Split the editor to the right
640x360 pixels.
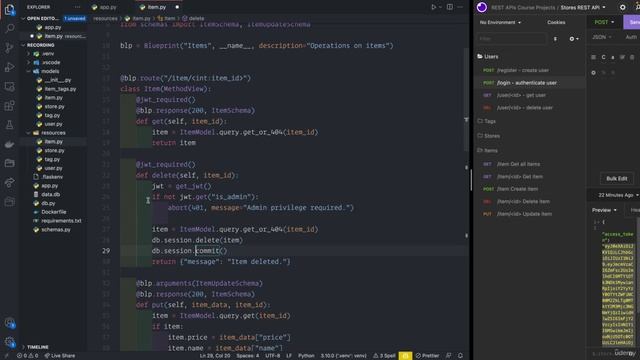(x=449, y=7)
